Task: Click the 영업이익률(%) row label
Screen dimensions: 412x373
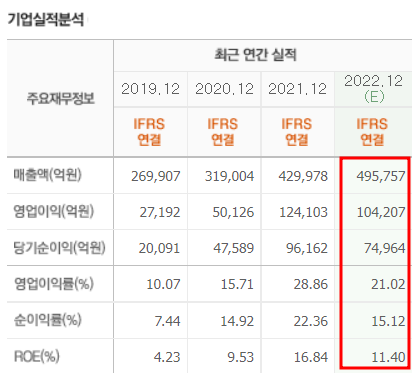Action: [54, 284]
